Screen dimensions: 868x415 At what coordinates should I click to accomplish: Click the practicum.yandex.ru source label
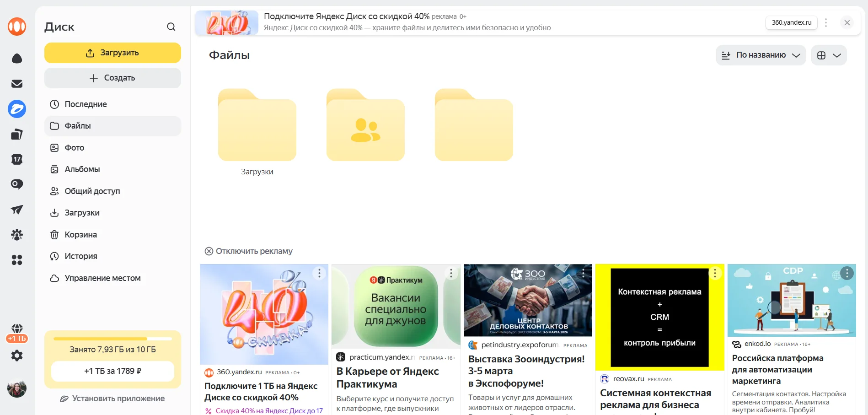pyautogui.click(x=382, y=357)
